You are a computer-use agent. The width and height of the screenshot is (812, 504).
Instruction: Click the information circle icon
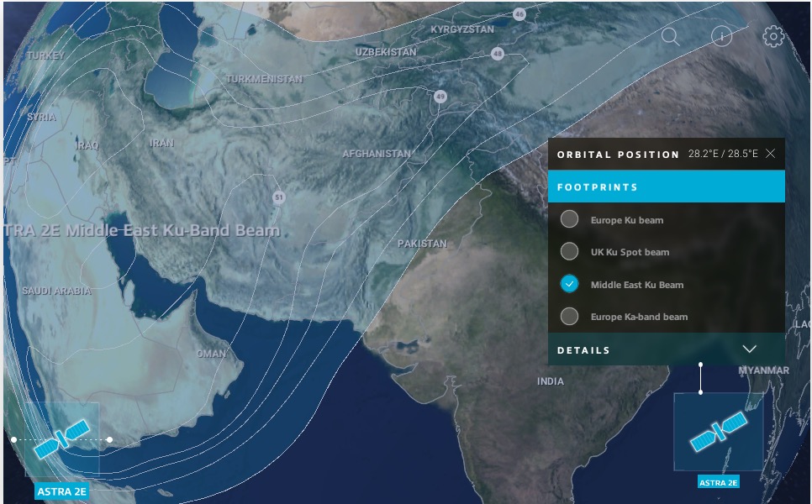(x=721, y=36)
